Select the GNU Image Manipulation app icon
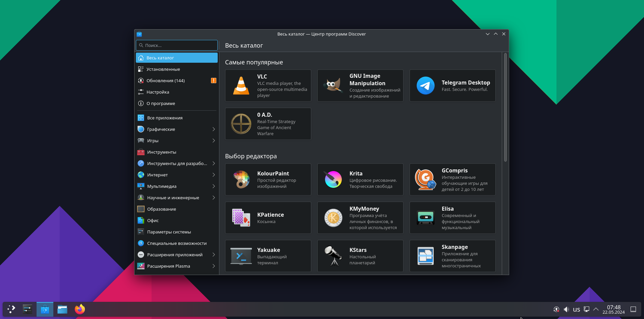Viewport: 644px width, 319px height. (333, 86)
